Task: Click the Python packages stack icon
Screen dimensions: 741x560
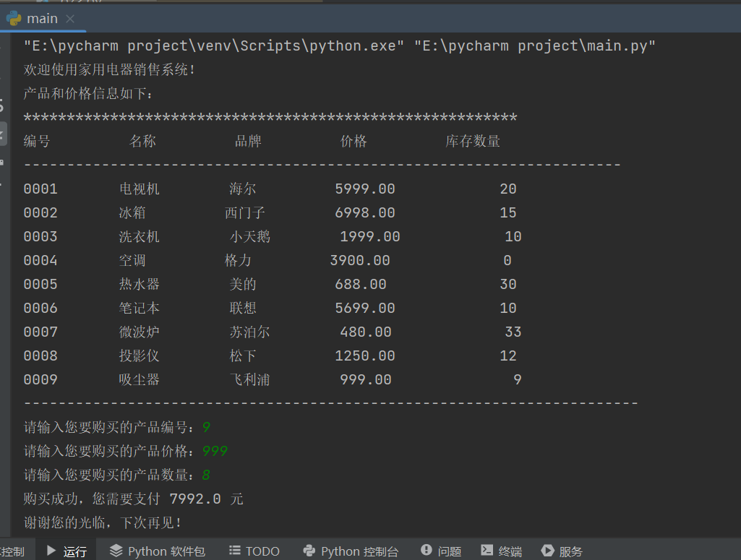Action: click(x=116, y=550)
